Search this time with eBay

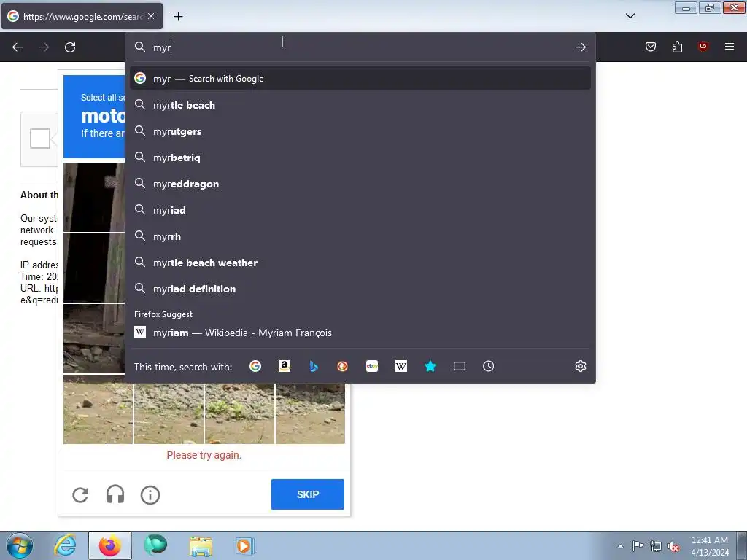(x=371, y=366)
